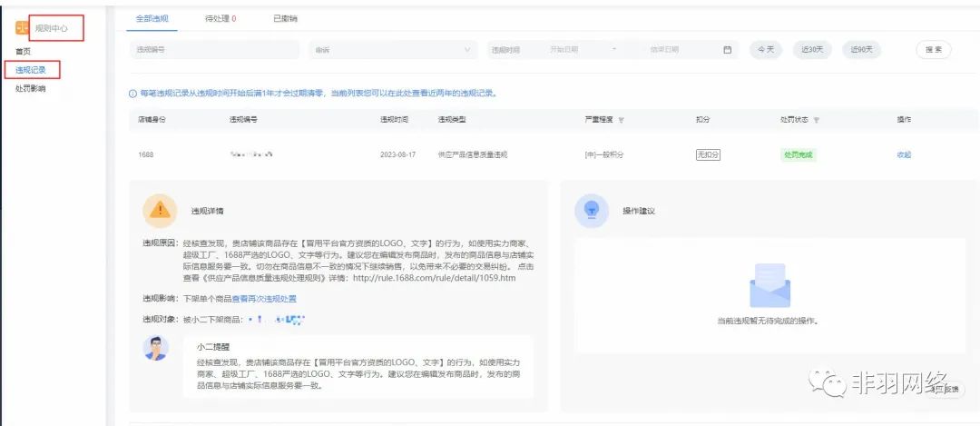Image resolution: width=980 pixels, height=426 pixels.
Task: Collapse the violation row via 收起
Action: click(x=903, y=154)
